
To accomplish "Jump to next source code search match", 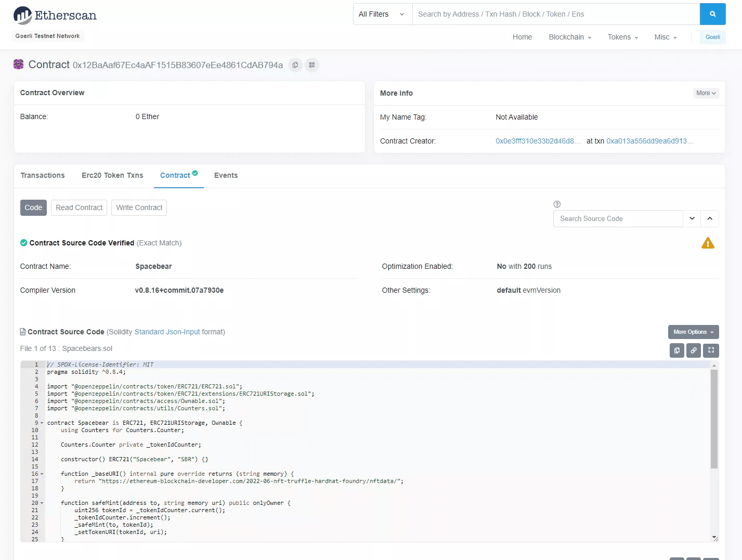I will coord(692,218).
